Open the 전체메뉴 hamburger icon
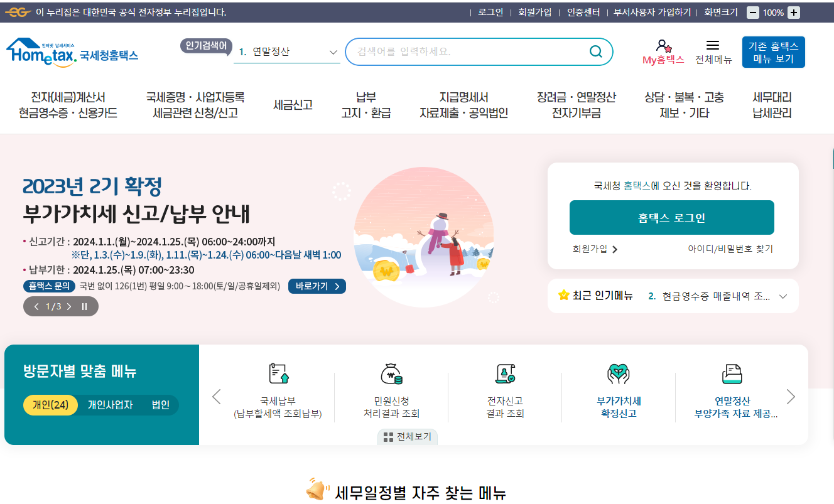This screenshot has height=504, width=834. [713, 45]
